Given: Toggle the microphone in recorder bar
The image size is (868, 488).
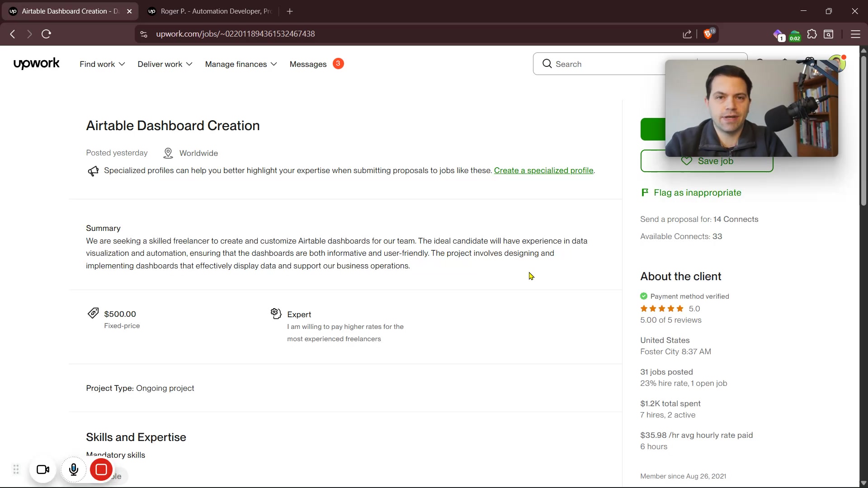Looking at the screenshot, I should coord(74,469).
